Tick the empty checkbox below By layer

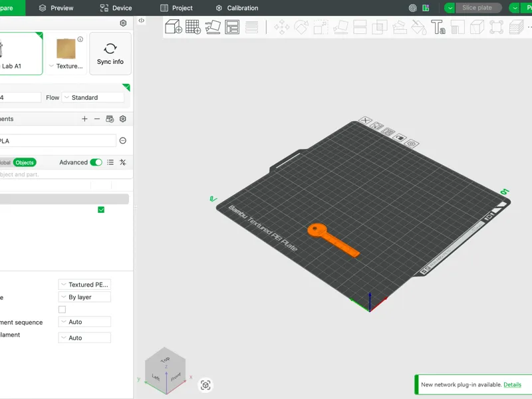[62, 309]
